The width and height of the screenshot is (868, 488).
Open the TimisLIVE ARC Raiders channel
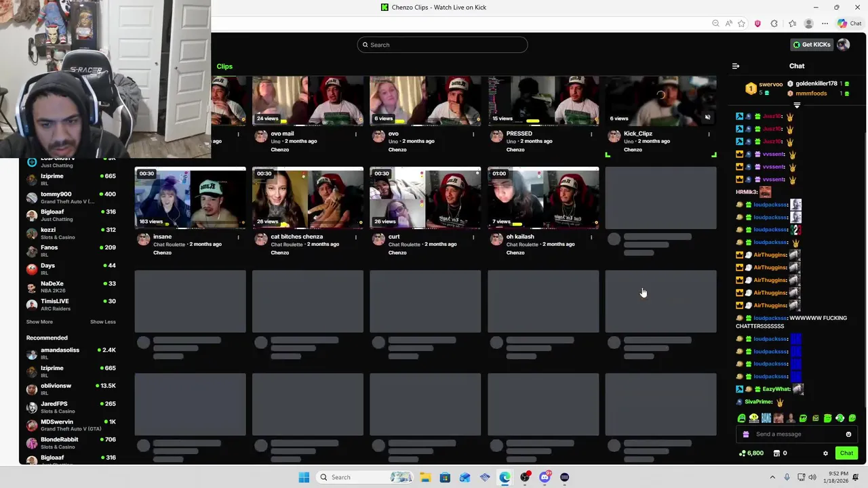coord(71,304)
